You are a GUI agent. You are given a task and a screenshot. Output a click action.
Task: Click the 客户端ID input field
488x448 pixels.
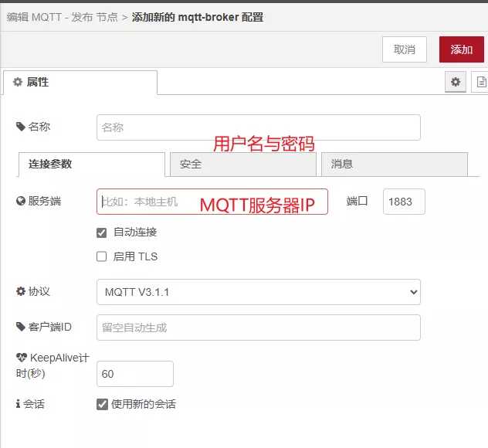[x=258, y=328]
